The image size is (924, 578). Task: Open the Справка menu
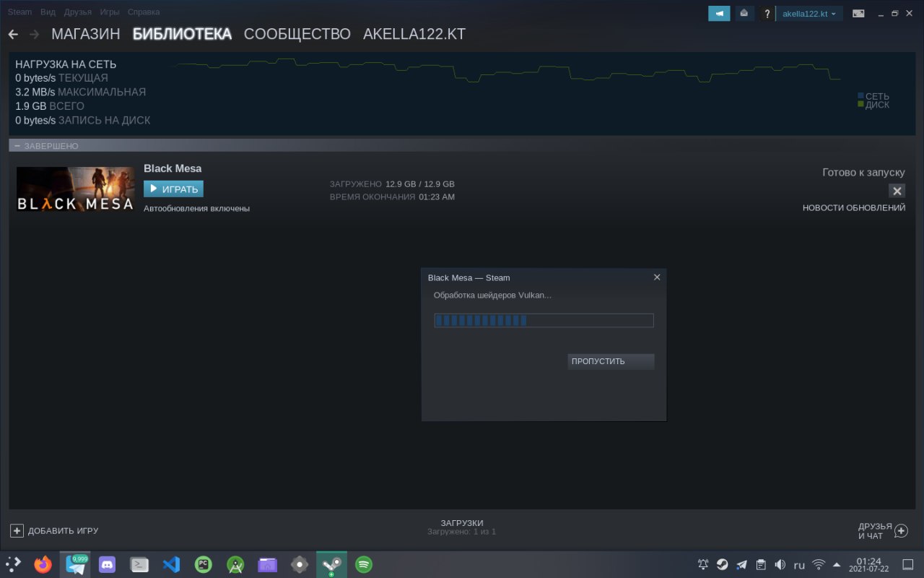(x=144, y=12)
